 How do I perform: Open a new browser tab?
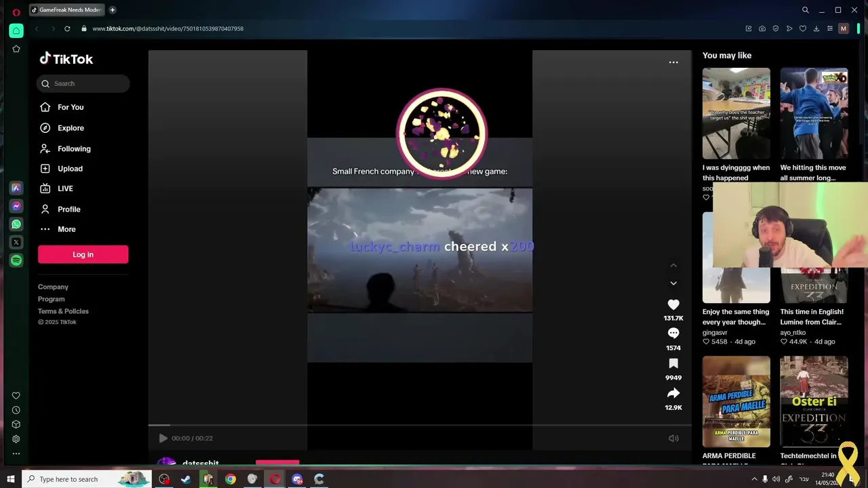[113, 10]
